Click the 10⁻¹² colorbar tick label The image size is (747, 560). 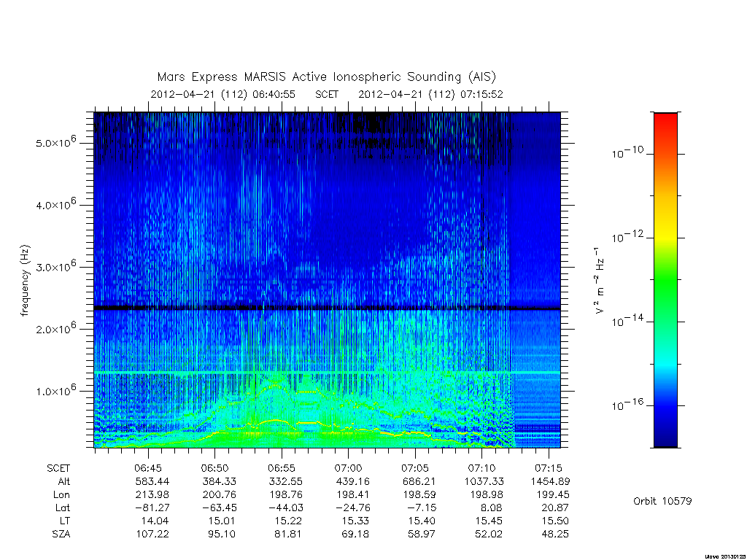pyautogui.click(x=628, y=236)
